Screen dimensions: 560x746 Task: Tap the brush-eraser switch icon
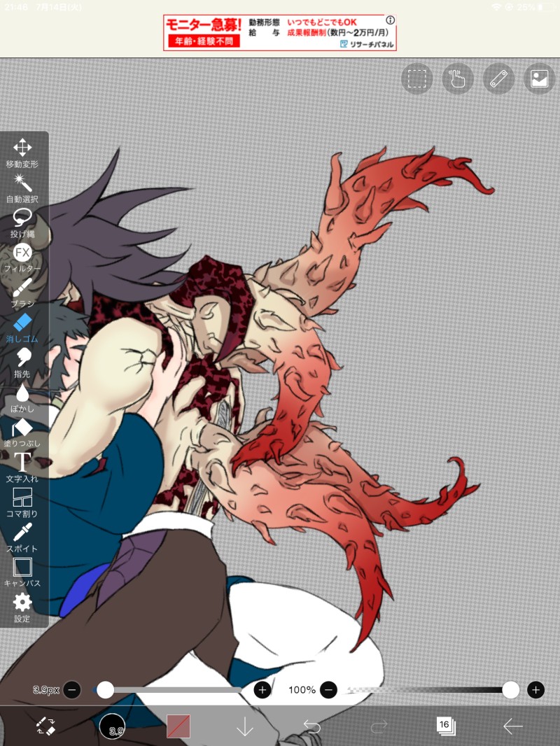click(46, 726)
